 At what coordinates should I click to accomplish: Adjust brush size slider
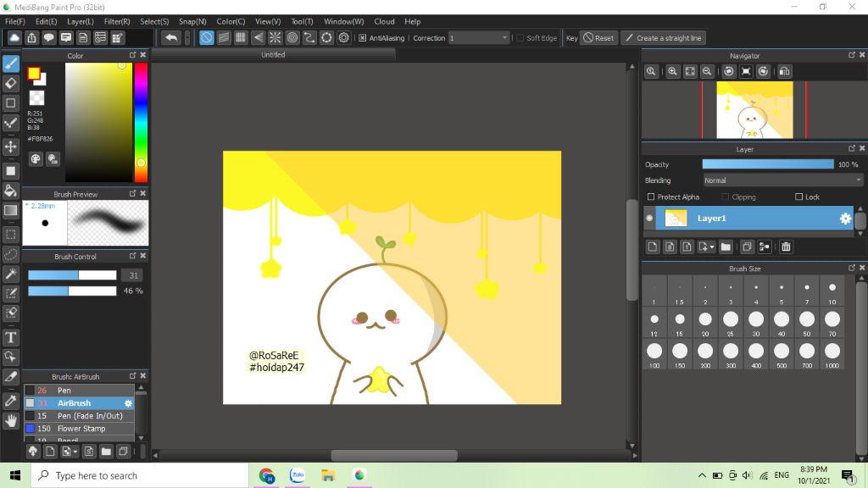click(72, 275)
